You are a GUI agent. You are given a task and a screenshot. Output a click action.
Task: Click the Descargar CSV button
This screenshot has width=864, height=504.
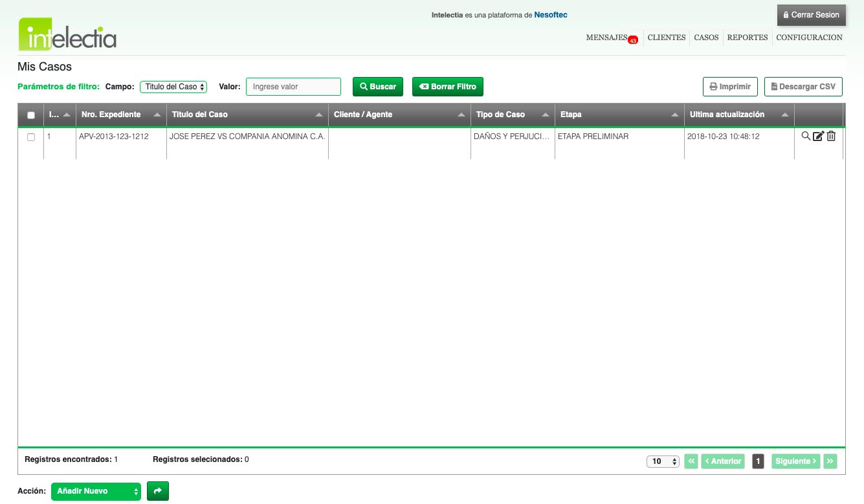coord(803,87)
